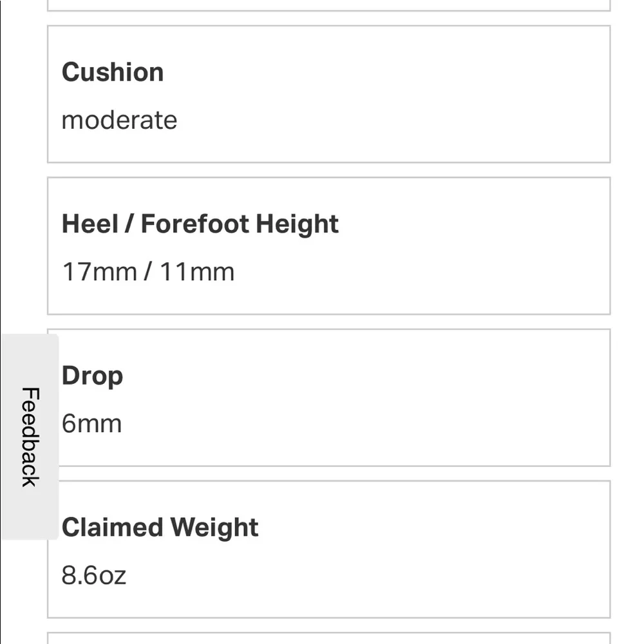This screenshot has width=644, height=644.
Task: Click the Heel / Forefoot Height heading
Action: coord(200,223)
